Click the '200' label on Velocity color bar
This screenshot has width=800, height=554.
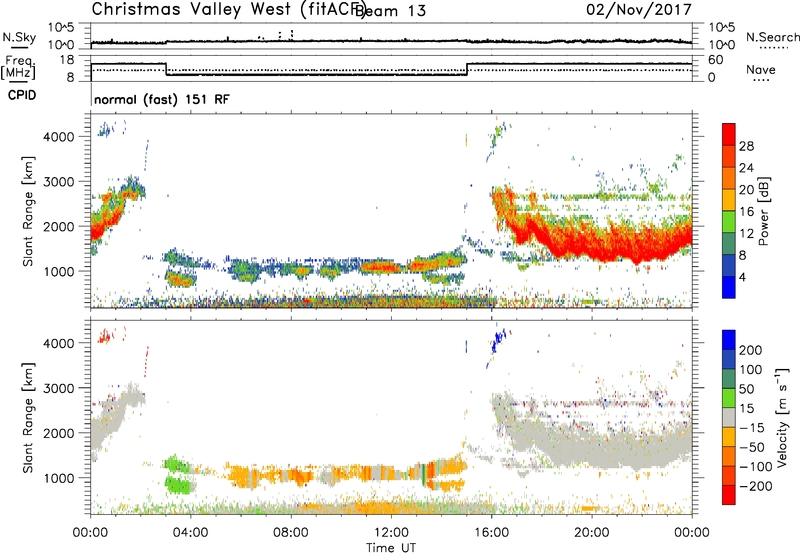751,350
